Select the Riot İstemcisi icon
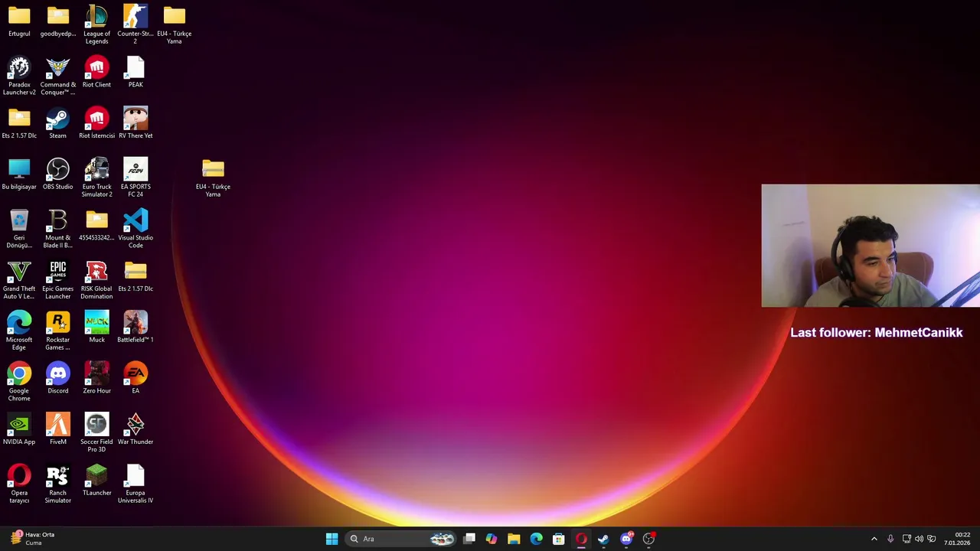The height and width of the screenshot is (551, 980). (x=96, y=124)
